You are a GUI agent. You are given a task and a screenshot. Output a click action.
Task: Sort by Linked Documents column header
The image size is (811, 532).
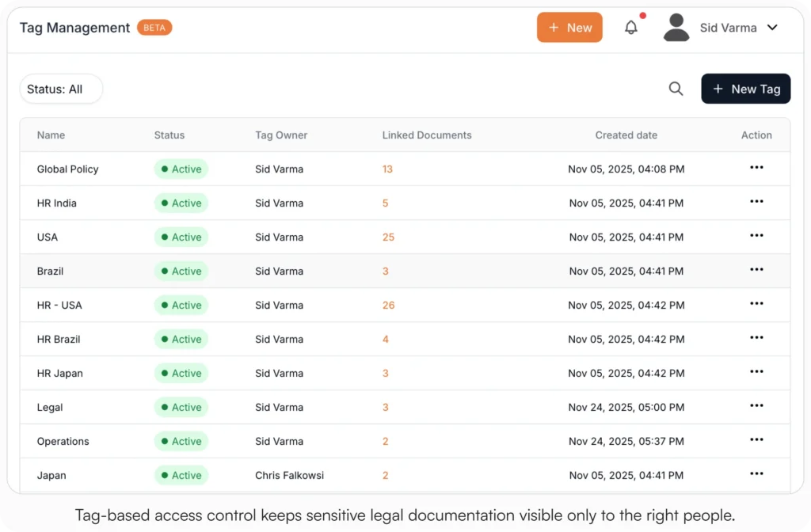427,135
